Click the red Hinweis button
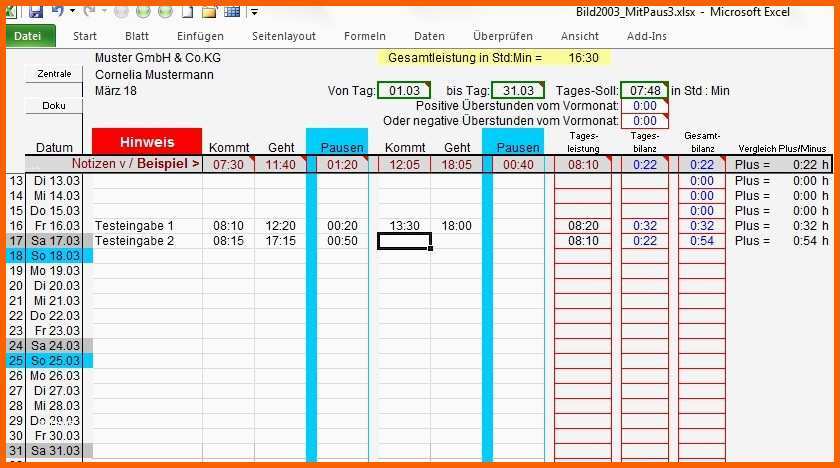The image size is (840, 468). point(147,142)
